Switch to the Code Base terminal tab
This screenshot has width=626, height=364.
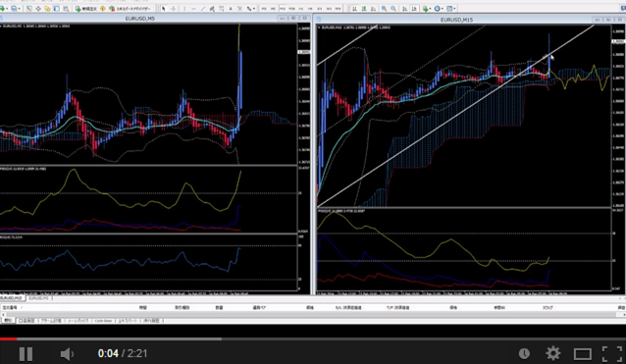103,321
